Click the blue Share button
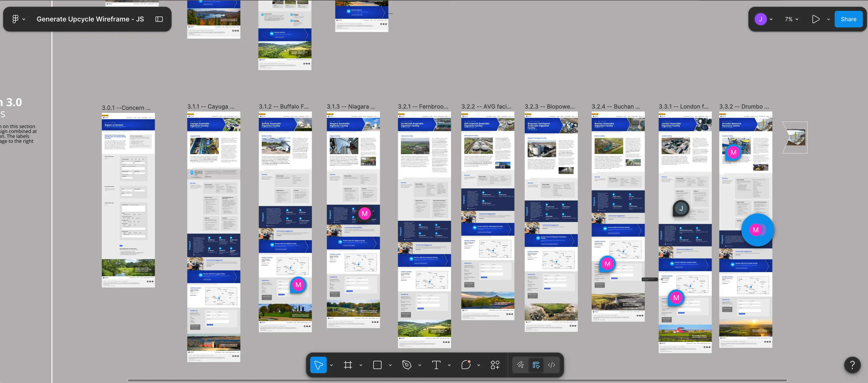This screenshot has width=868, height=383. coord(848,19)
